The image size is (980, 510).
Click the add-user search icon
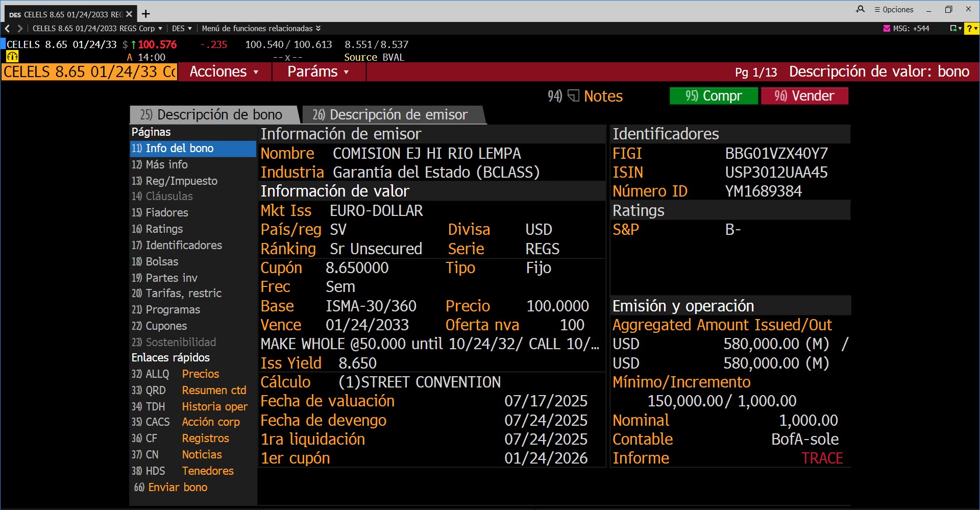pyautogui.click(x=860, y=9)
